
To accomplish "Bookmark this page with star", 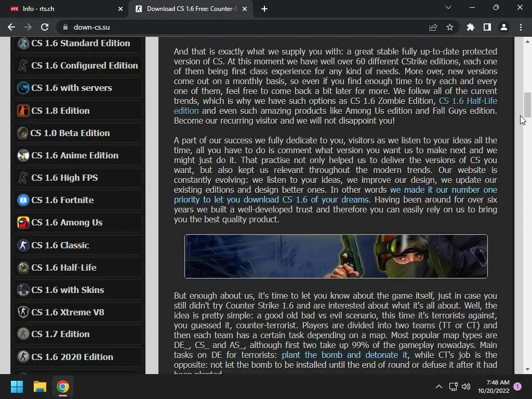I will point(450,27).
